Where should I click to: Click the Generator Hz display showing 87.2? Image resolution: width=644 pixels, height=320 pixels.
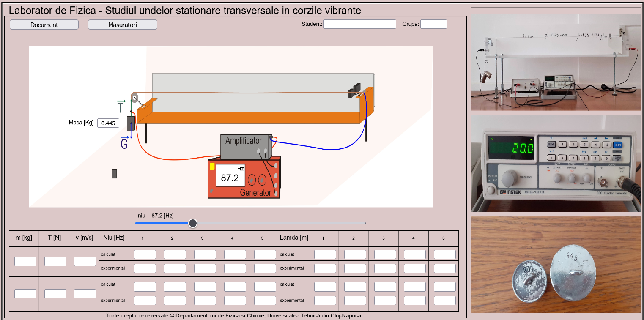(x=230, y=175)
